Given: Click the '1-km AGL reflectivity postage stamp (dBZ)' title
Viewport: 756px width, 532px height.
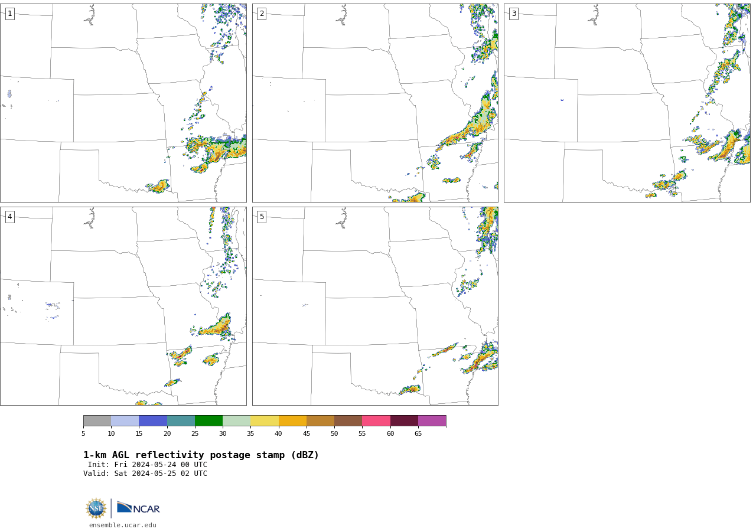Looking at the screenshot, I should [x=201, y=455].
